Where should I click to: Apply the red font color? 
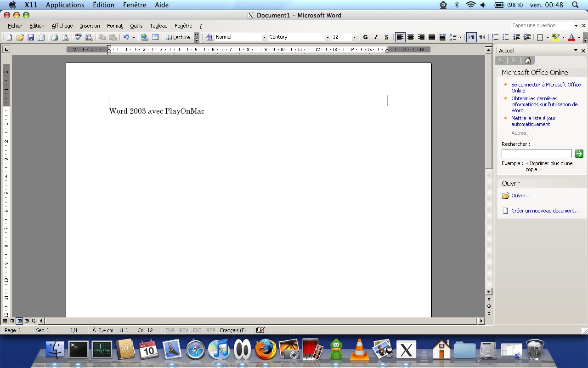[571, 37]
